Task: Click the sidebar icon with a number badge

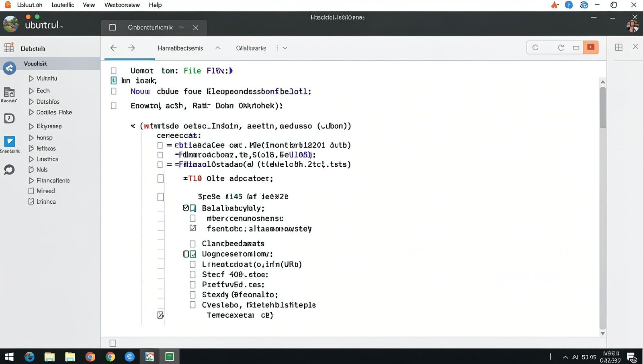Action: [x=9, y=118]
